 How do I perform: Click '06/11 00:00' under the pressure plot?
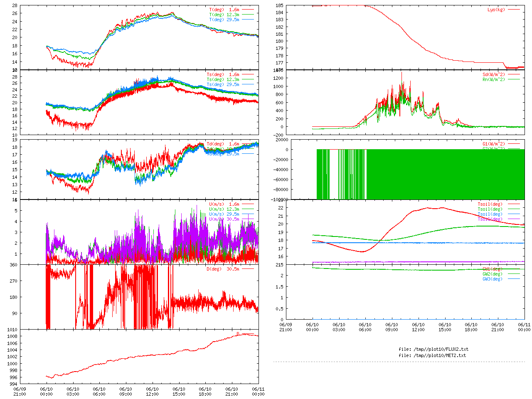click(258, 392)
